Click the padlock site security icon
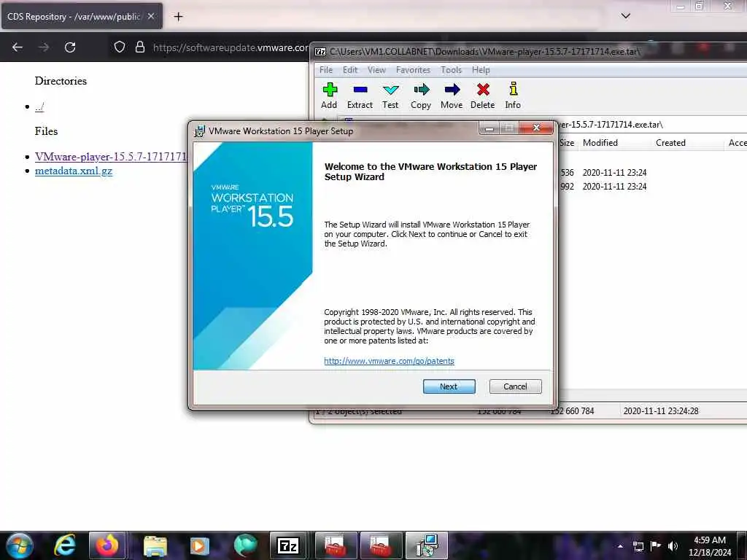 (140, 47)
